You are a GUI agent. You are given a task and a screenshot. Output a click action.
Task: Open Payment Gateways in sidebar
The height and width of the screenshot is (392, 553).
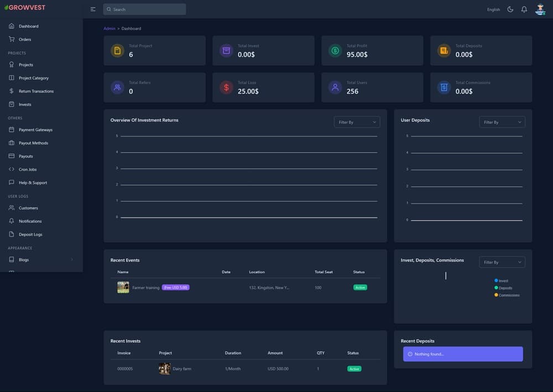click(35, 130)
